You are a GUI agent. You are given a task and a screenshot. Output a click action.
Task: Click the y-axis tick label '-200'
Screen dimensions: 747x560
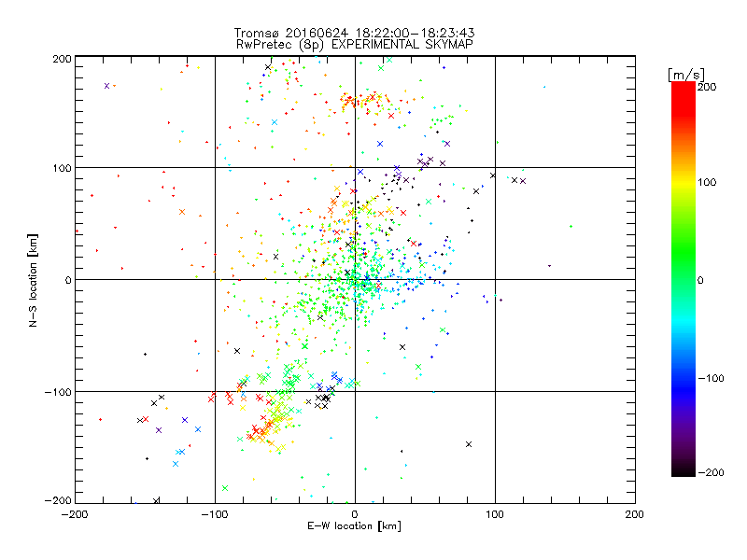(58, 500)
